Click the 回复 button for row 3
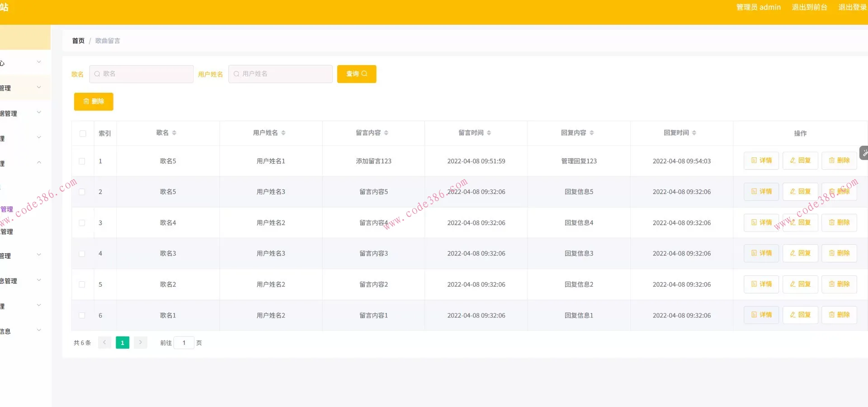The height and width of the screenshot is (407, 868). [x=800, y=222]
